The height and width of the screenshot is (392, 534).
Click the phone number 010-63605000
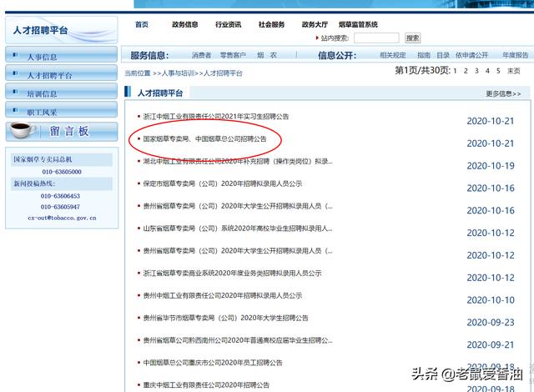pyautogui.click(x=62, y=172)
